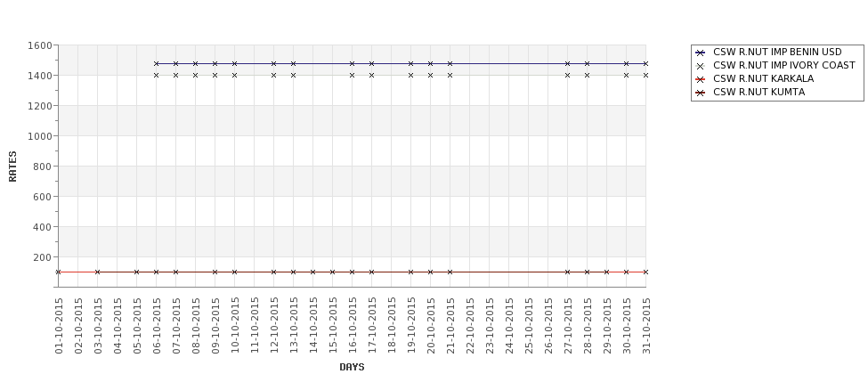868x382 pixels.
Task: Click the red KARKALA legend marker
Action: (701, 79)
